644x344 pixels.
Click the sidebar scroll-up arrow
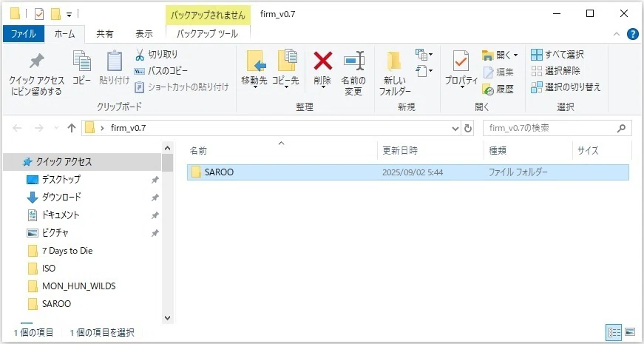[167, 148]
